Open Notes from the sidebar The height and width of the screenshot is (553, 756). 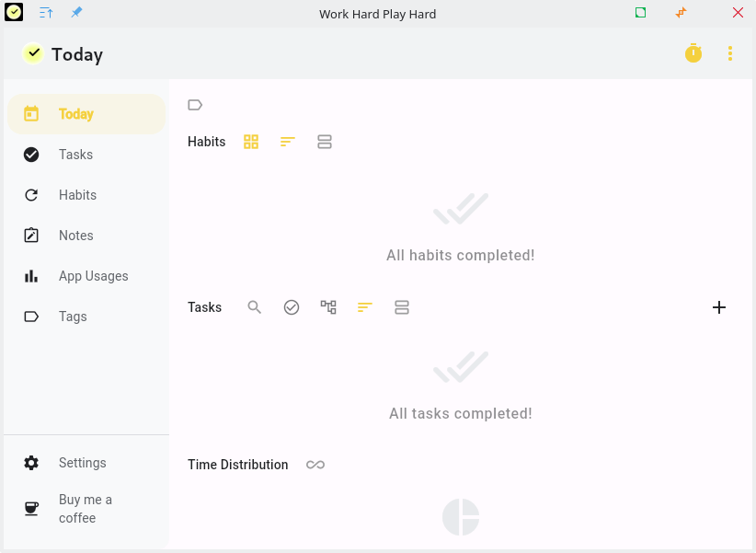pos(75,236)
